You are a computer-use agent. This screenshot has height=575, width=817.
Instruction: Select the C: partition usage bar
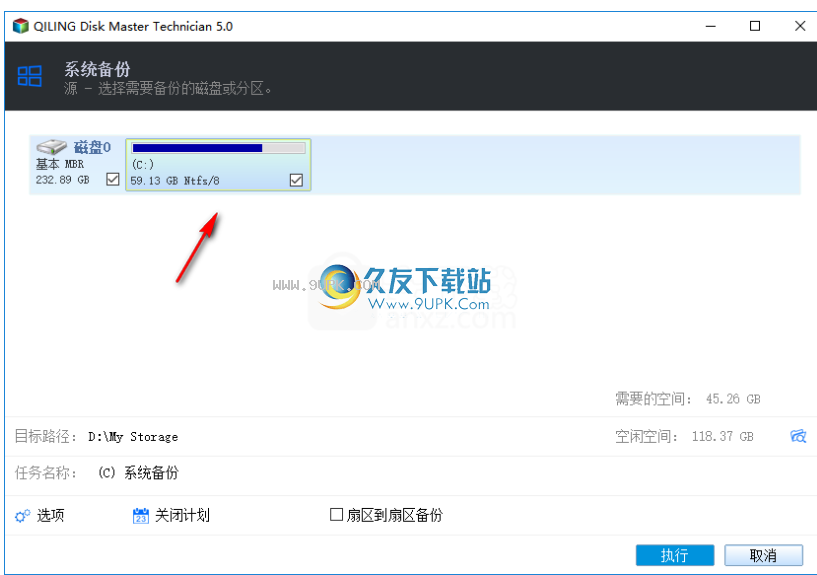(x=218, y=148)
